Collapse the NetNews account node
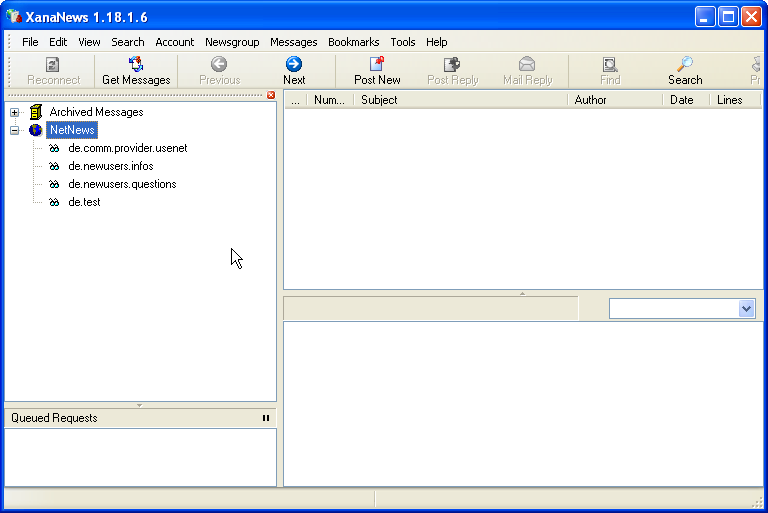 point(15,130)
